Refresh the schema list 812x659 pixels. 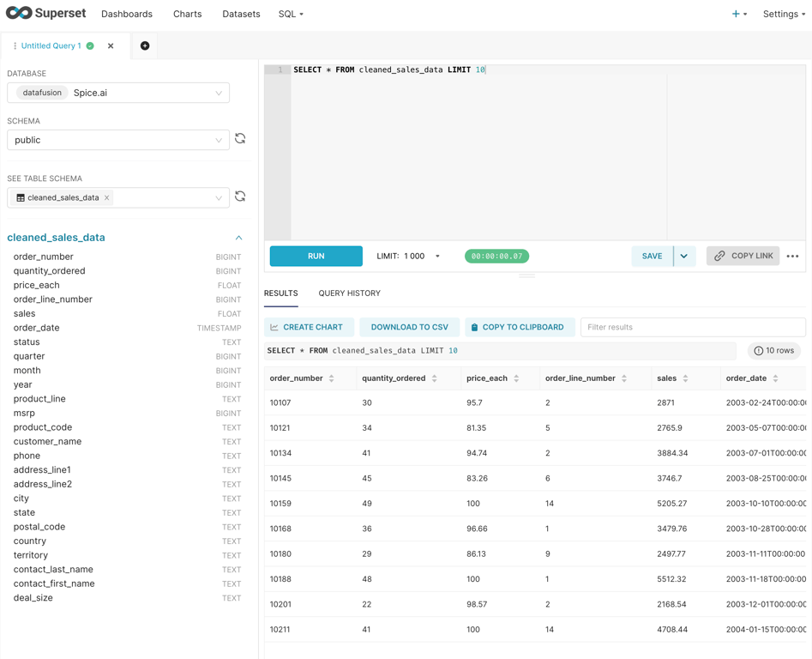pyautogui.click(x=240, y=139)
